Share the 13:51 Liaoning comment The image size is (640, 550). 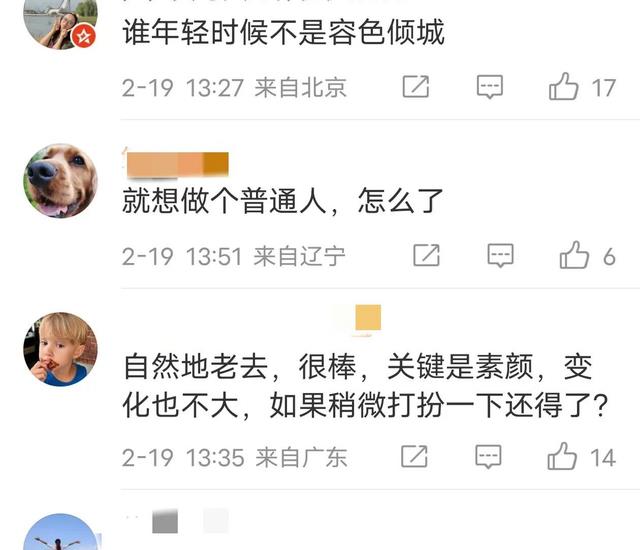(426, 255)
